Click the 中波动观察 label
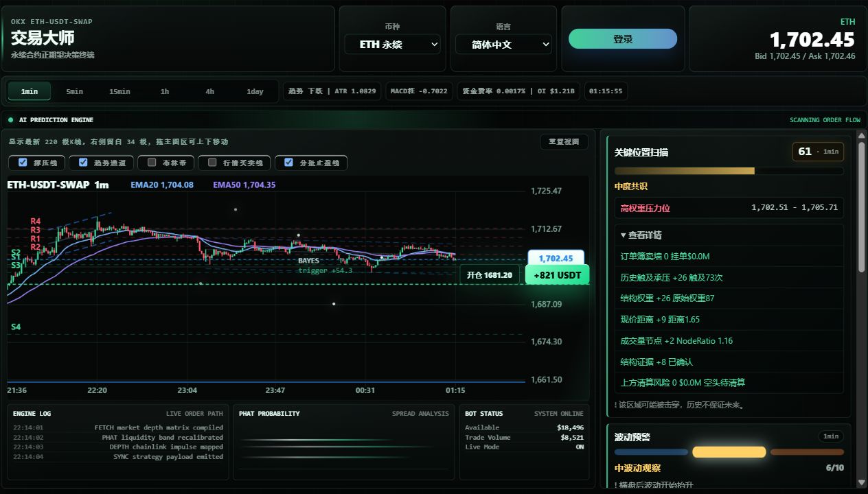Screen dimensions: 868x494 click(638, 469)
